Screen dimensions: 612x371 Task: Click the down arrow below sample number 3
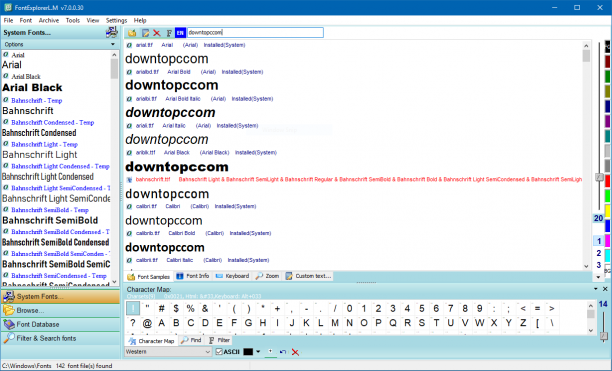click(x=598, y=277)
